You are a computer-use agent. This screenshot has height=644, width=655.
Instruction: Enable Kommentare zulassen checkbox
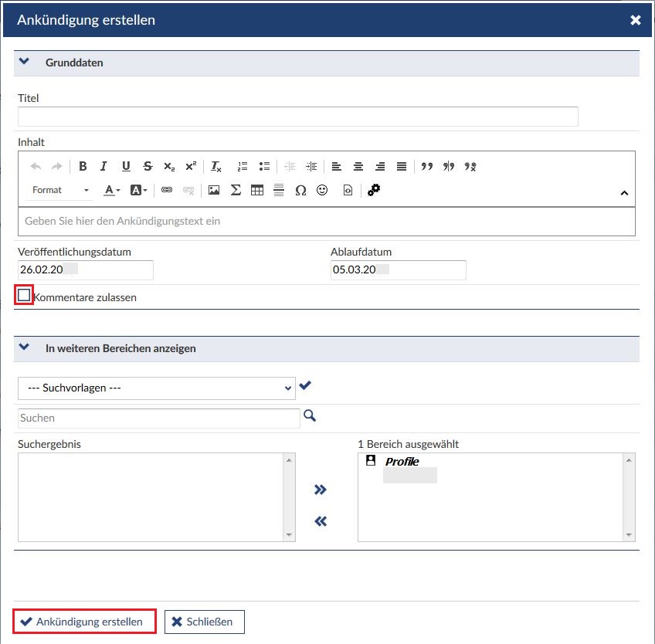tap(24, 295)
